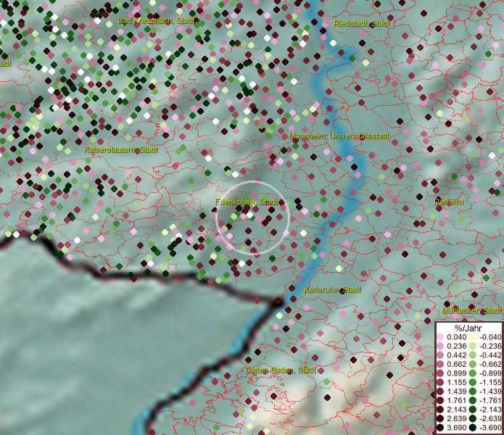Click the 2.143 legend swatch
This screenshot has width=504, height=435.
(440, 410)
